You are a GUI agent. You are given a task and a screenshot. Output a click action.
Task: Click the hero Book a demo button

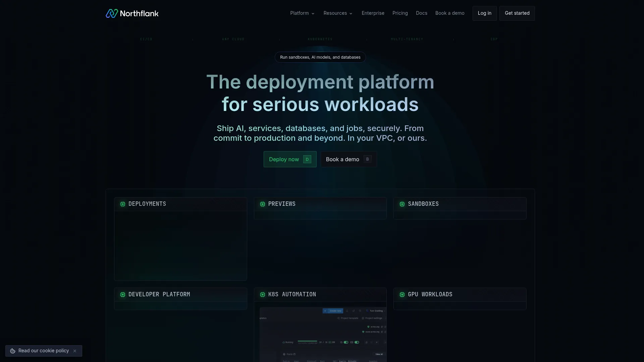[349, 159]
